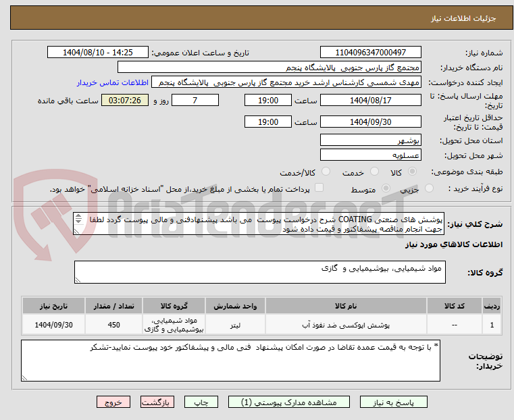Click cell پوشش اپوکسی ضد نفوذ آب

click(x=346, y=325)
